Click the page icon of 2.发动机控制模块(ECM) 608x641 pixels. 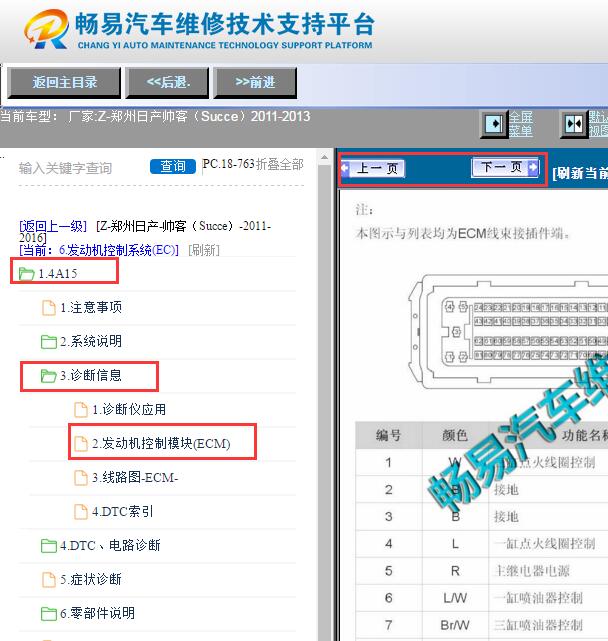[x=81, y=443]
